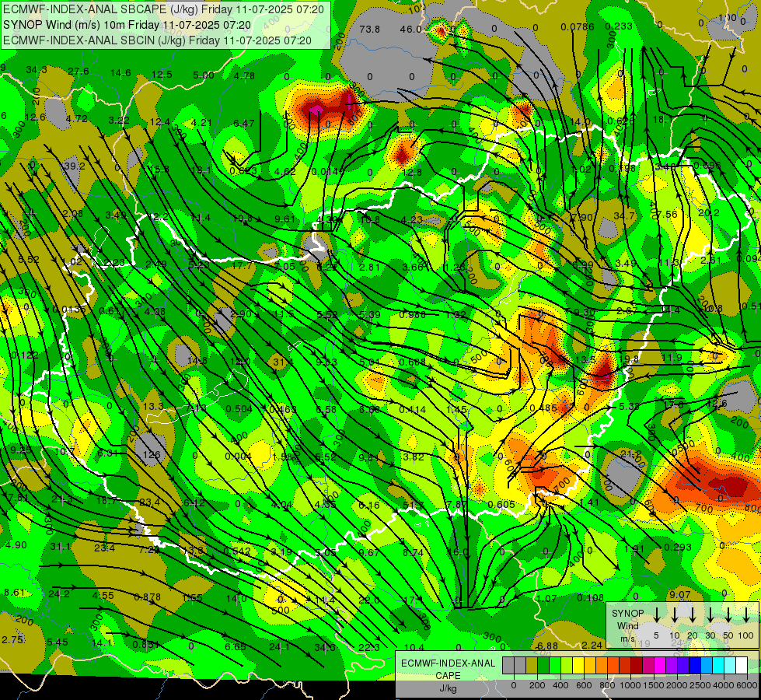This screenshot has height=700, width=761.
Task: Click the 30 m/s wind arrow in legend
Action: click(710, 614)
